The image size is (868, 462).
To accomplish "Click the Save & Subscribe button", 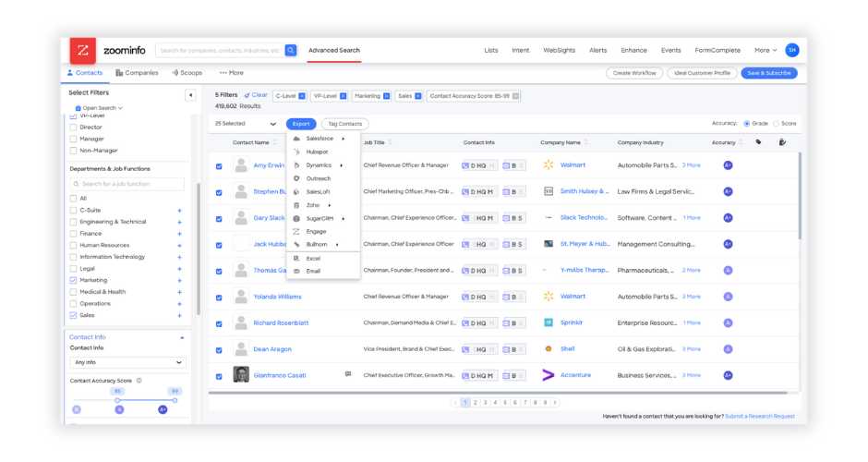I will (769, 73).
